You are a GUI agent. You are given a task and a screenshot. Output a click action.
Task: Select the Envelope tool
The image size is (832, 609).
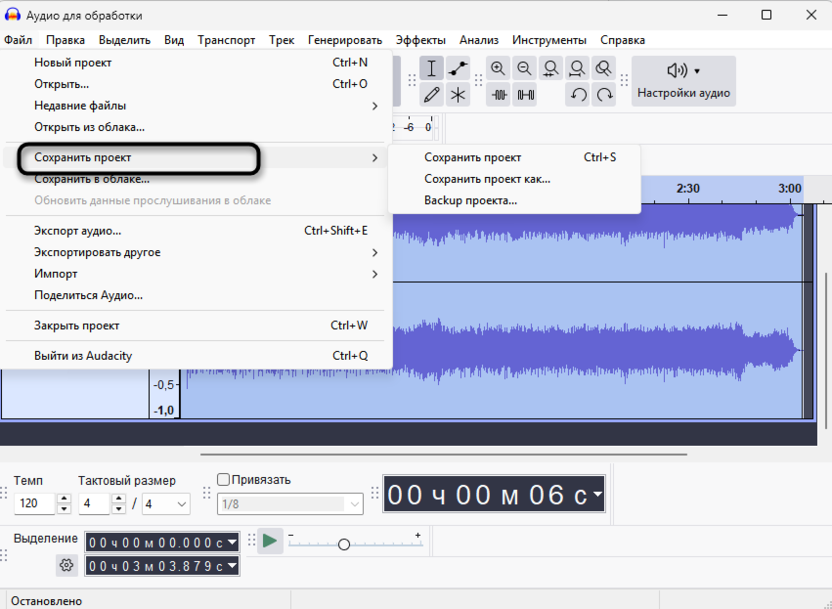[x=458, y=68]
